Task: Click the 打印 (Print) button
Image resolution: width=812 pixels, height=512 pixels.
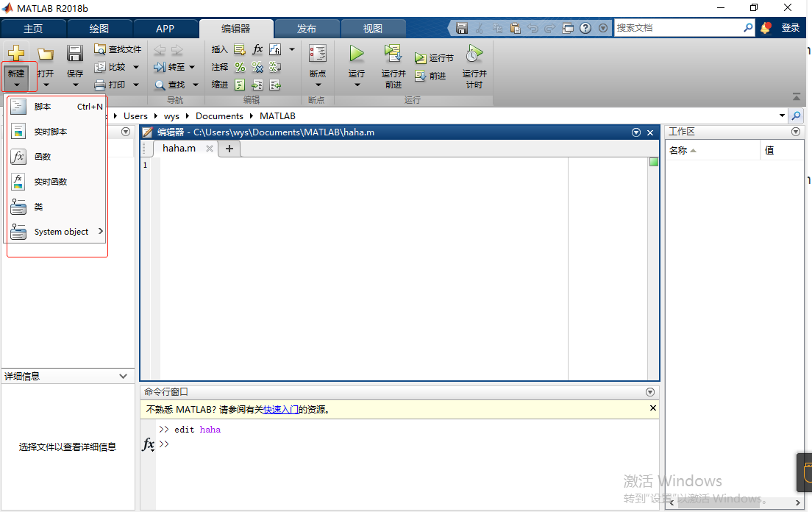Action: click(110, 85)
